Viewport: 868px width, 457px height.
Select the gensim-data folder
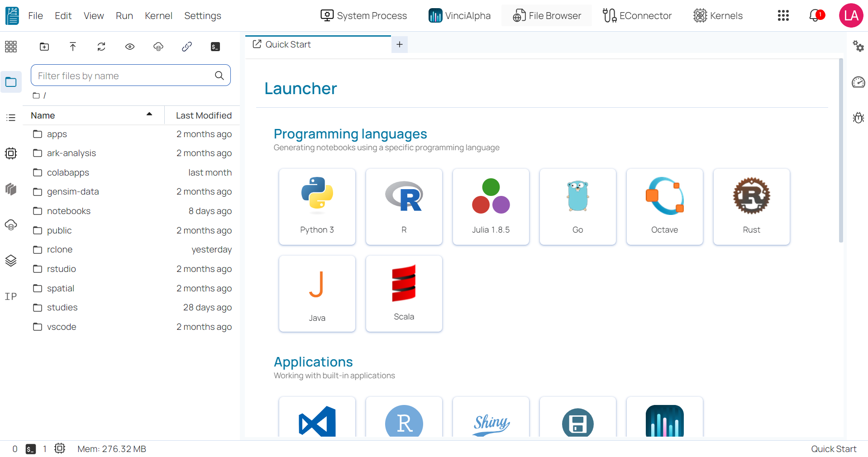click(132, 192)
